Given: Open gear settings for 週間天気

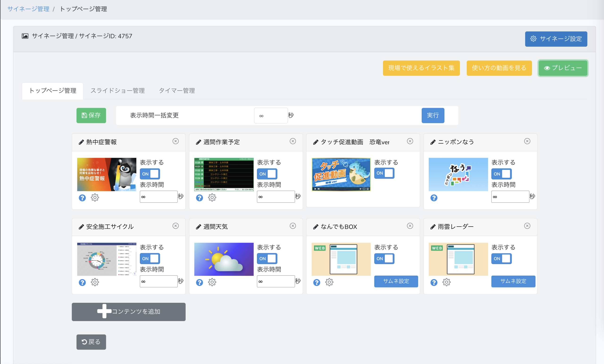Looking at the screenshot, I should point(212,282).
